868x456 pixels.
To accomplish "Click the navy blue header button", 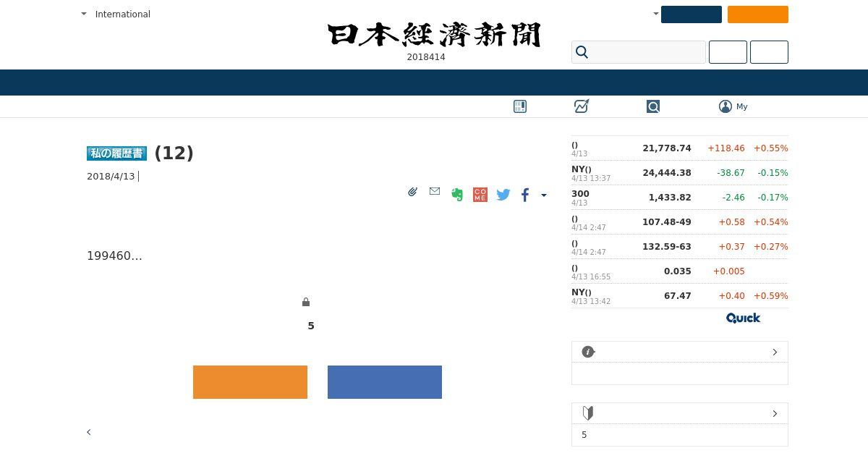I will pos(692,14).
